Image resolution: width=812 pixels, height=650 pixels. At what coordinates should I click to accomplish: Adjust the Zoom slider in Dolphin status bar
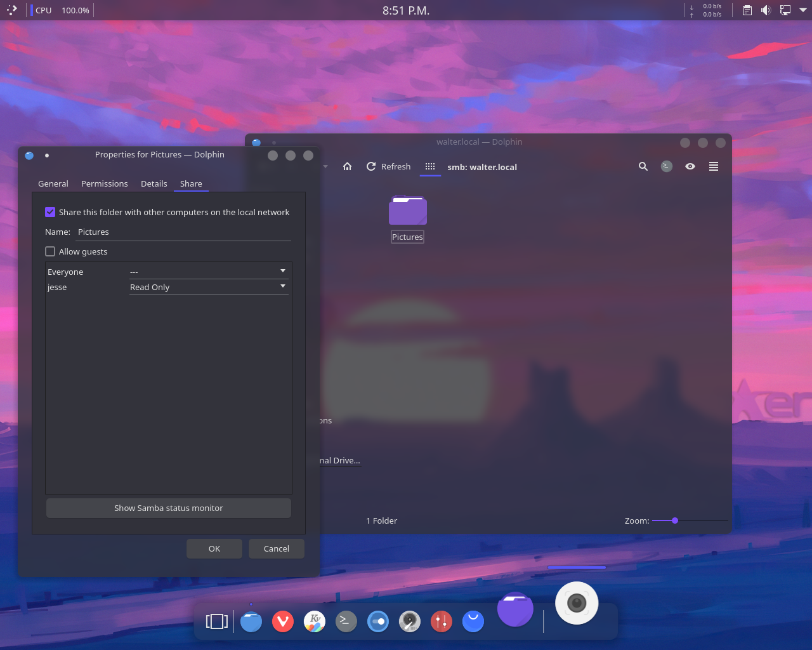(x=690, y=521)
